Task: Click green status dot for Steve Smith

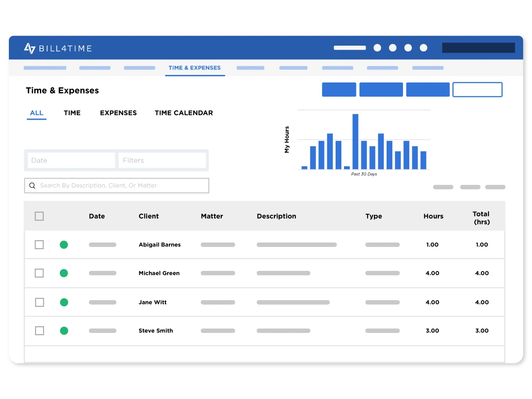Action: pyautogui.click(x=64, y=331)
